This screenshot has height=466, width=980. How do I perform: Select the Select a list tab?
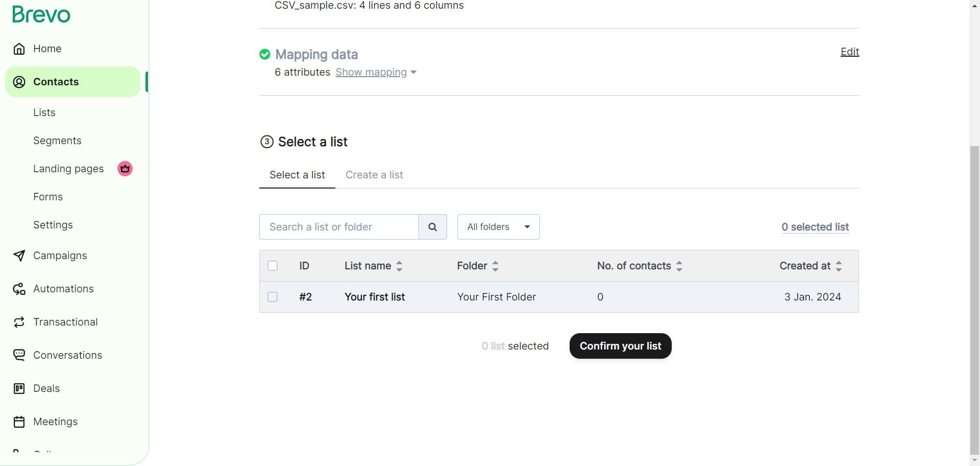click(x=297, y=175)
